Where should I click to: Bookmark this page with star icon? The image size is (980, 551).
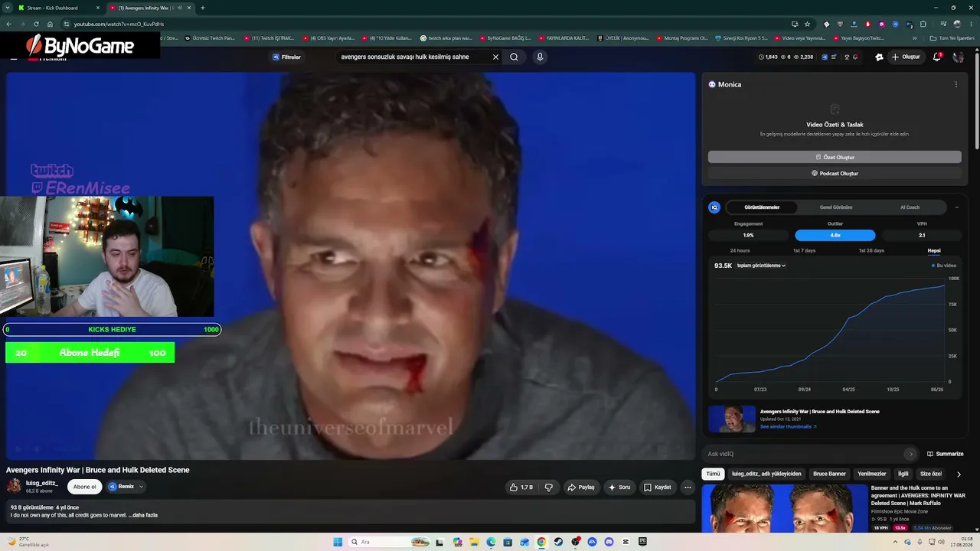coord(807,24)
